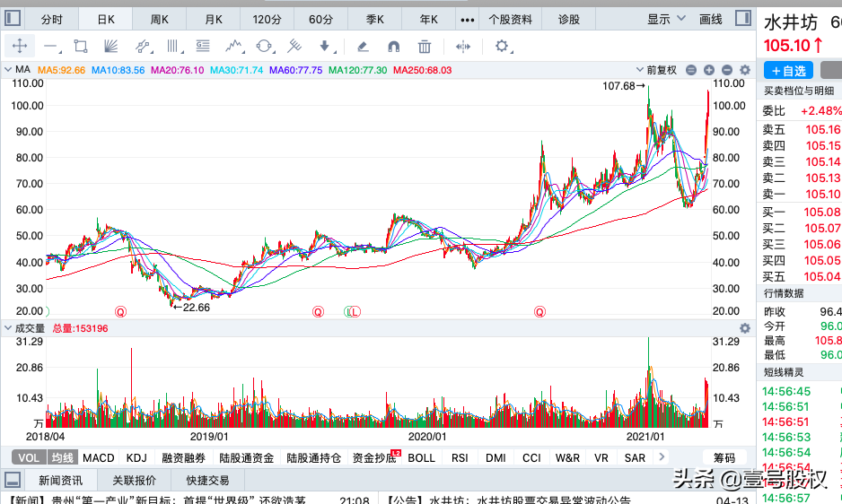Toggle the left sidebar panel icon
842x504 pixels.
tap(13, 18)
